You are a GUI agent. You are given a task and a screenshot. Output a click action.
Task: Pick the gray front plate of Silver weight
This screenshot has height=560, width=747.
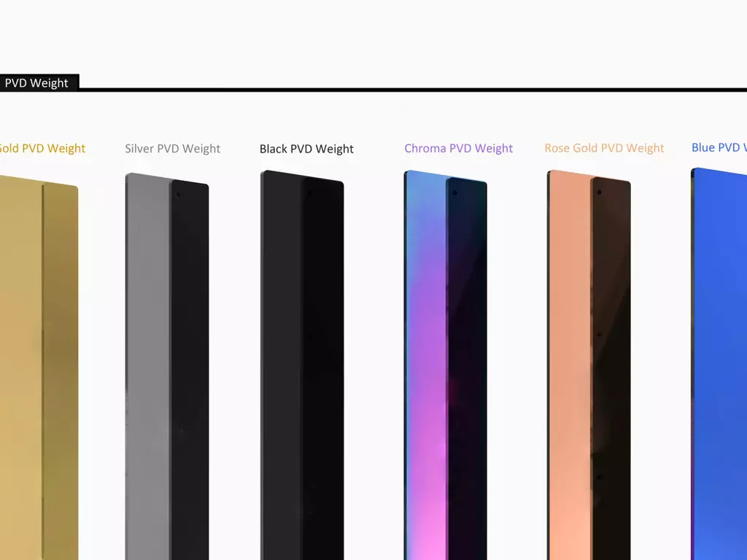coord(147,367)
